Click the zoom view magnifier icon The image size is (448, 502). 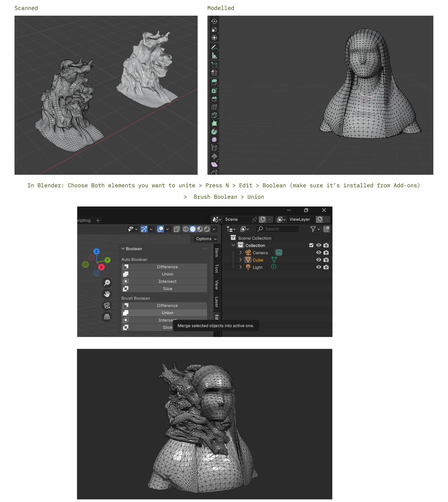(107, 283)
